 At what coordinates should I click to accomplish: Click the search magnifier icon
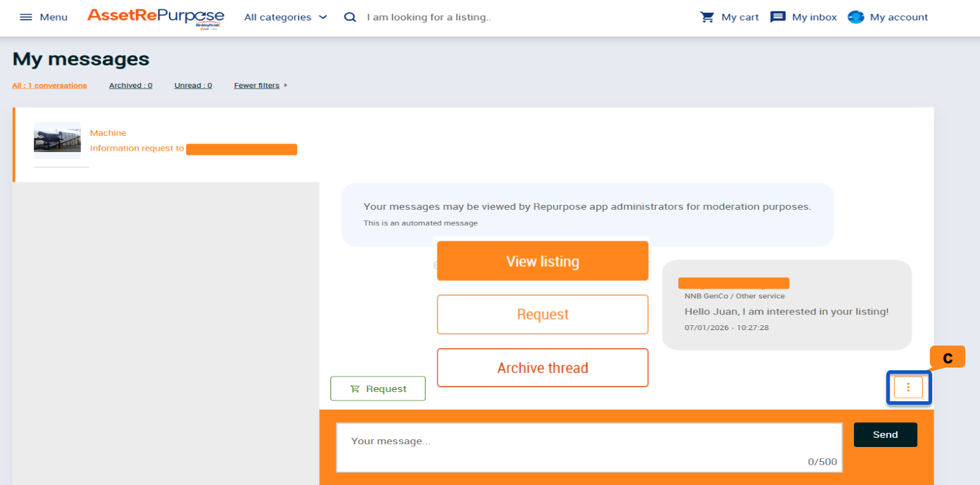point(350,17)
